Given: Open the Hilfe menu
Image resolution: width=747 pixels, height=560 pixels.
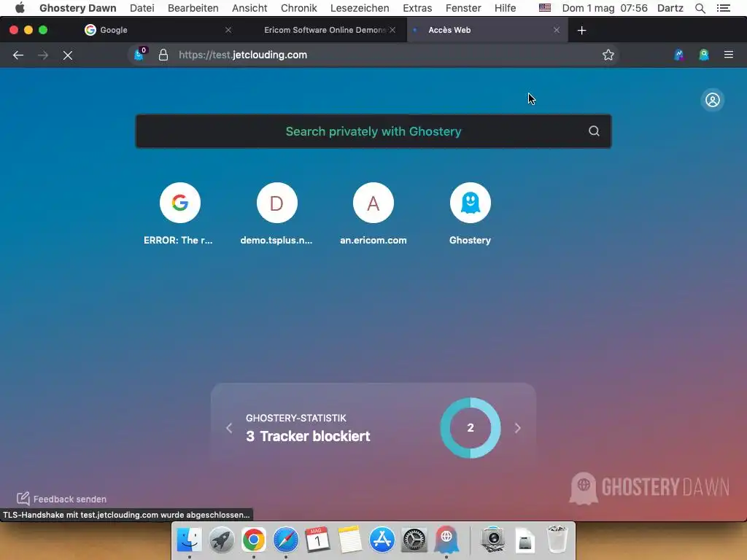Looking at the screenshot, I should (x=505, y=8).
